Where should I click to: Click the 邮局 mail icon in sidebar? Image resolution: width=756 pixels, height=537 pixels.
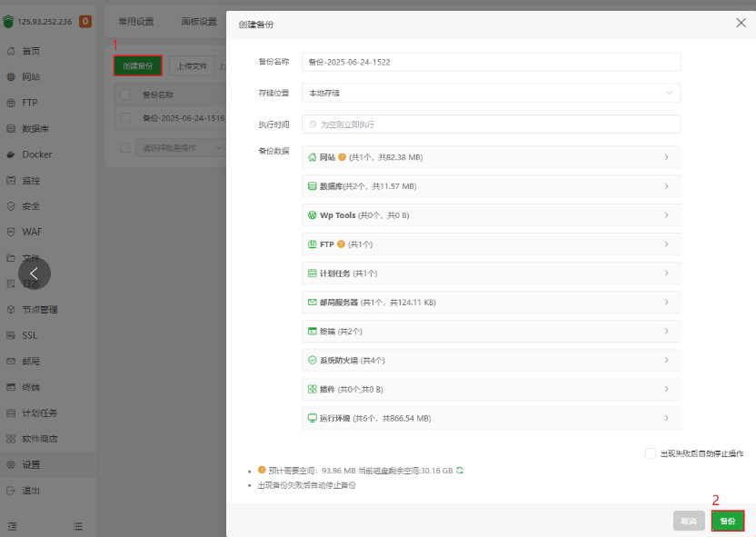[11, 361]
